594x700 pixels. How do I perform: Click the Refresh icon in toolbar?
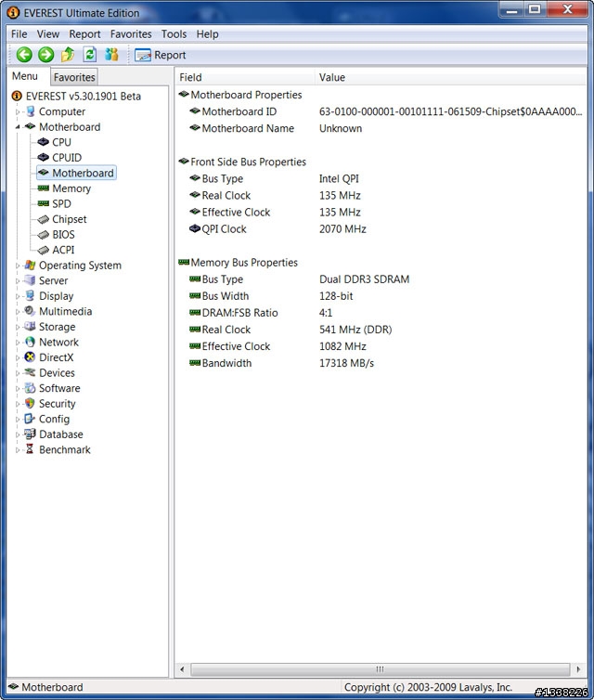(x=90, y=55)
